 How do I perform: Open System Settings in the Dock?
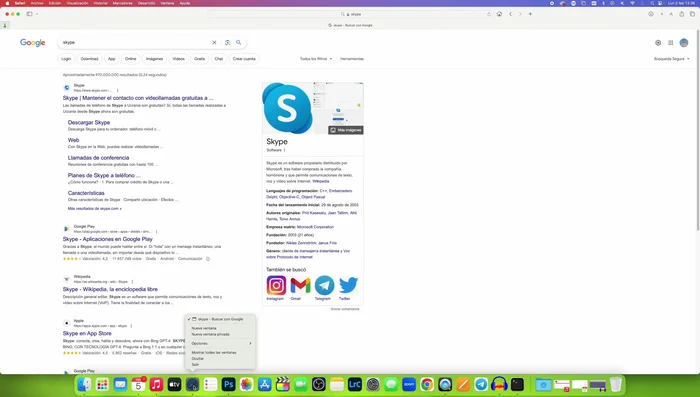[373, 384]
